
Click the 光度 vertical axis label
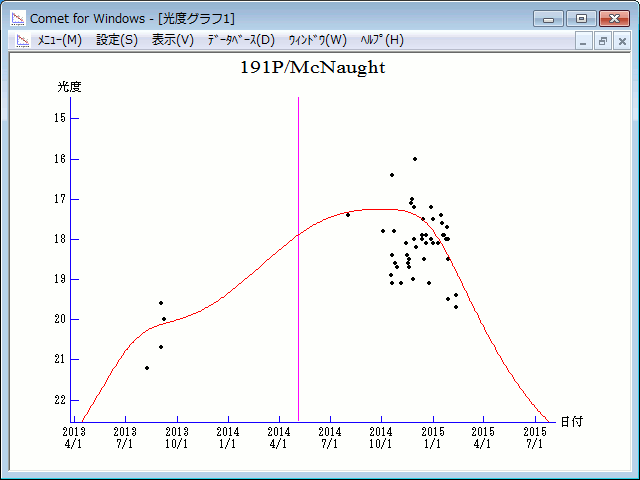(x=69, y=87)
